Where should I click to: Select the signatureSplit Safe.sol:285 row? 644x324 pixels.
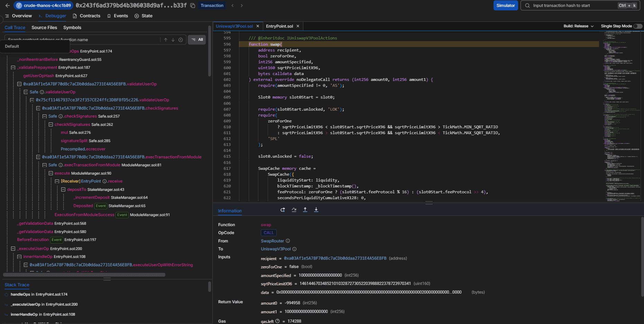(x=85, y=141)
